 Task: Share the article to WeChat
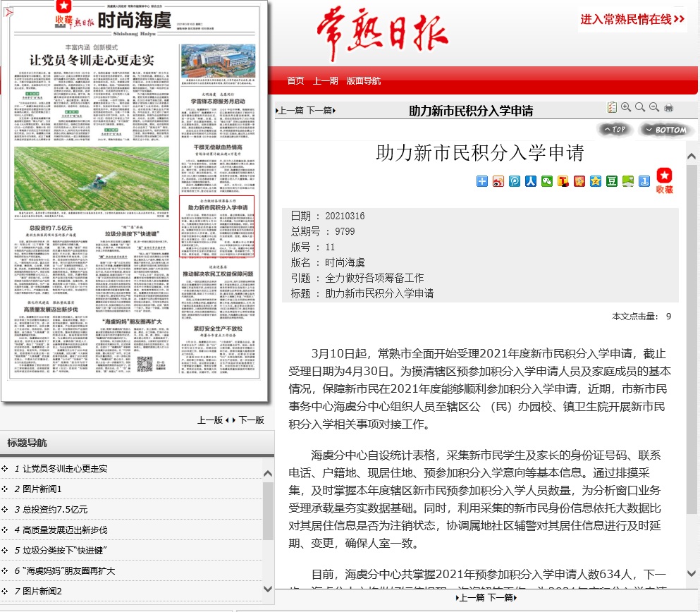(x=547, y=181)
